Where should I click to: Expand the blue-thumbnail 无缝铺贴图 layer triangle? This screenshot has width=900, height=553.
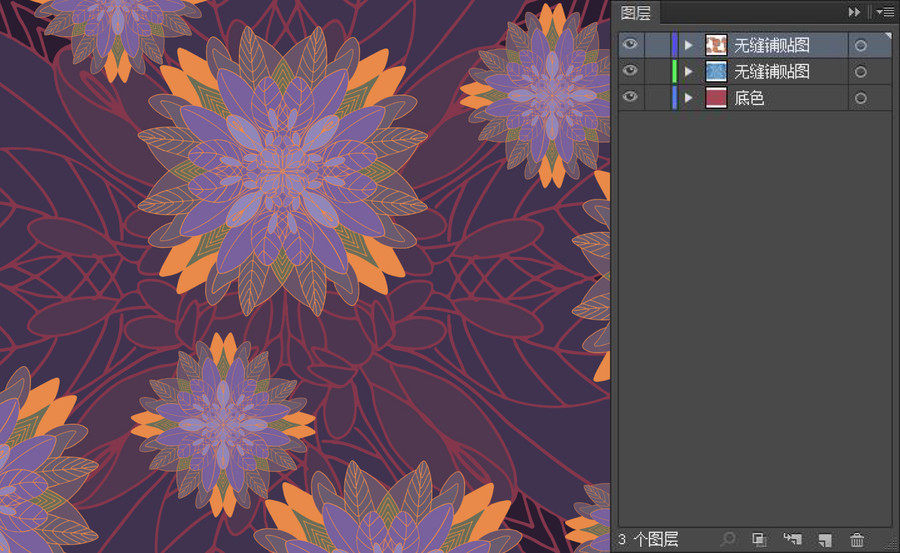[689, 72]
